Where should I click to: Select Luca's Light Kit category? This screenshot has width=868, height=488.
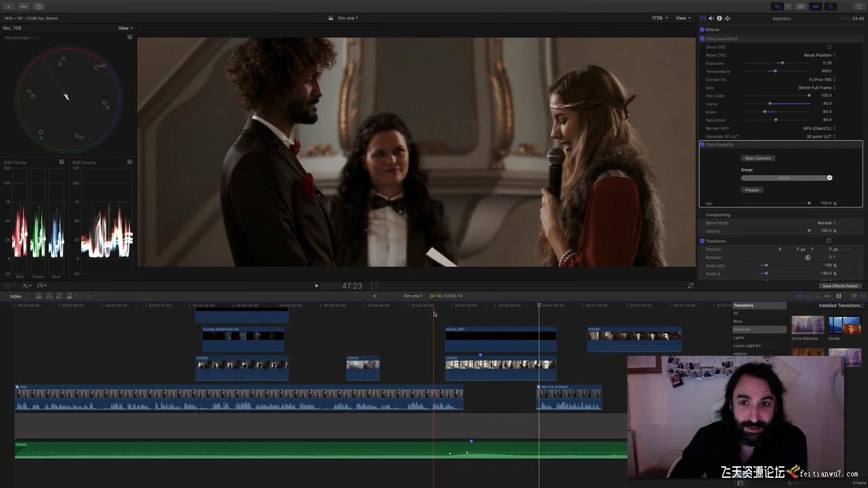coord(759,346)
